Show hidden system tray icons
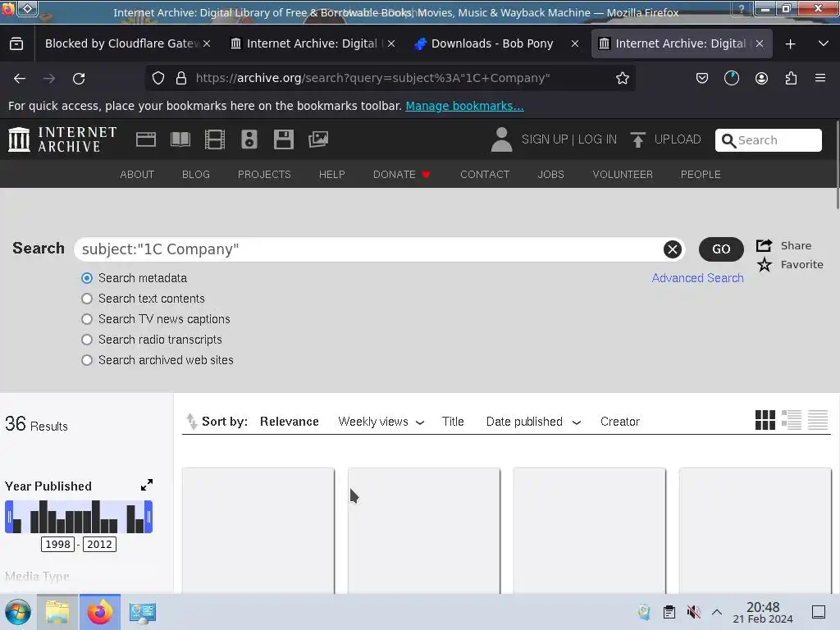 coord(717,612)
